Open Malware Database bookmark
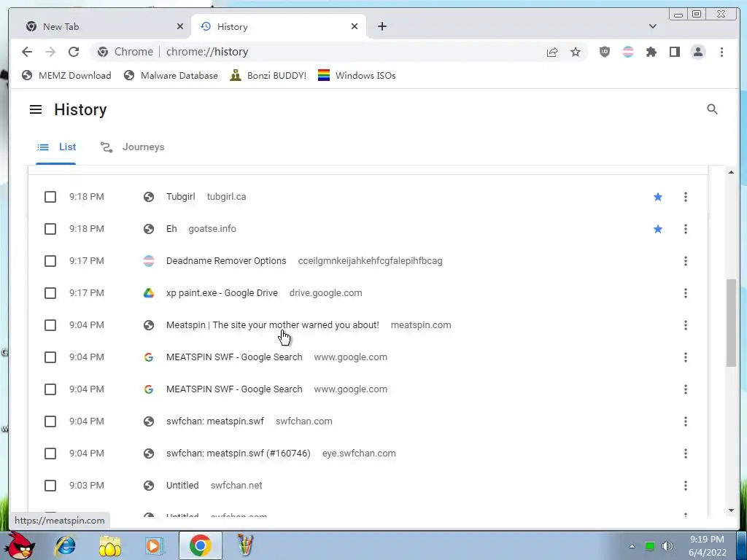The image size is (747, 560). [171, 76]
